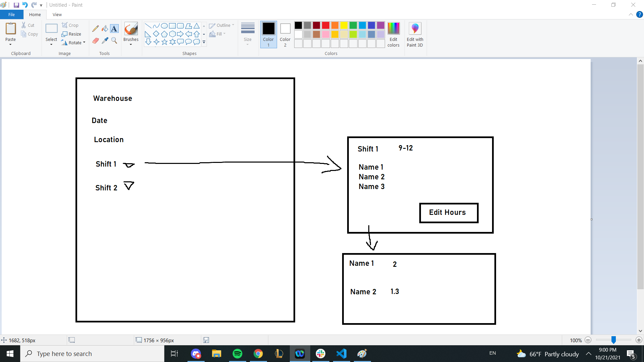Image resolution: width=644 pixels, height=362 pixels.
Task: Open the File menu
Action: [x=11, y=14]
